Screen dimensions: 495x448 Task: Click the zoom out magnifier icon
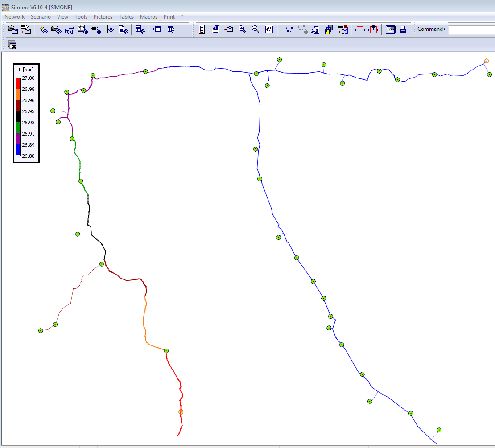point(256,29)
